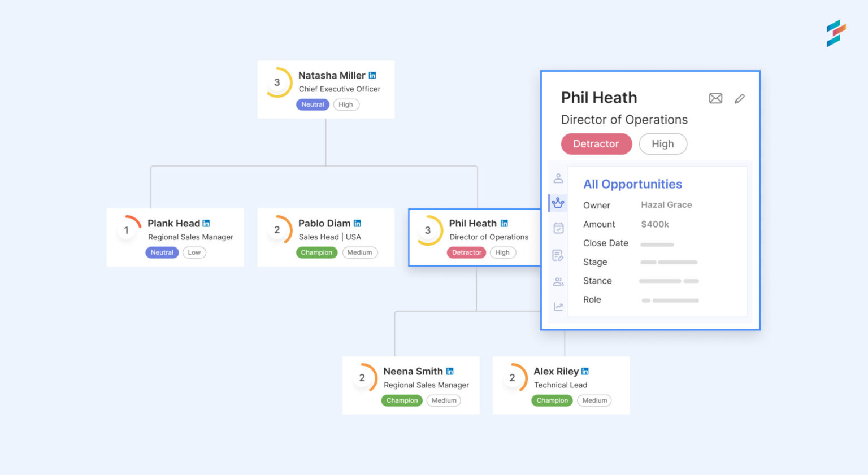Image resolution: width=868 pixels, height=475 pixels.
Task: Click the notes document icon in the sidebar
Action: pyautogui.click(x=558, y=255)
